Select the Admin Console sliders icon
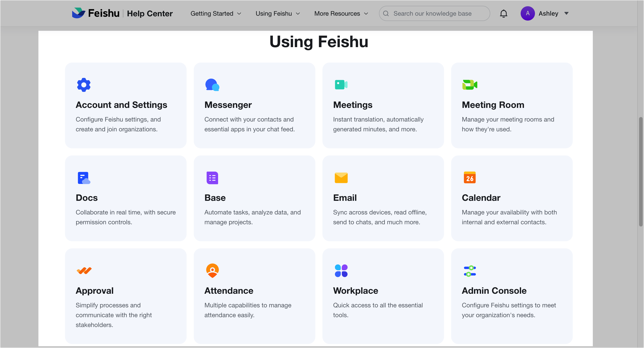The height and width of the screenshot is (348, 644). [469, 270]
